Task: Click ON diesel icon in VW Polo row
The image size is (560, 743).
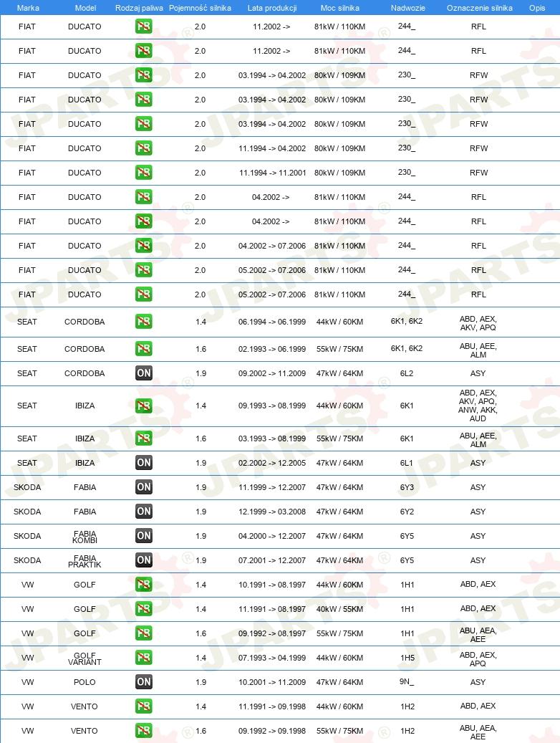Action: [143, 682]
